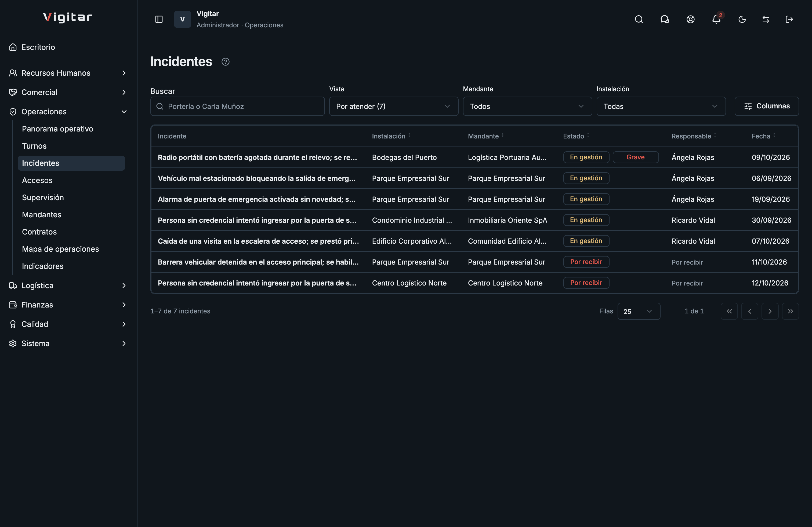Screen dimensions: 812x527
Task: Open Instalación filter dropdown
Action: [x=661, y=106]
